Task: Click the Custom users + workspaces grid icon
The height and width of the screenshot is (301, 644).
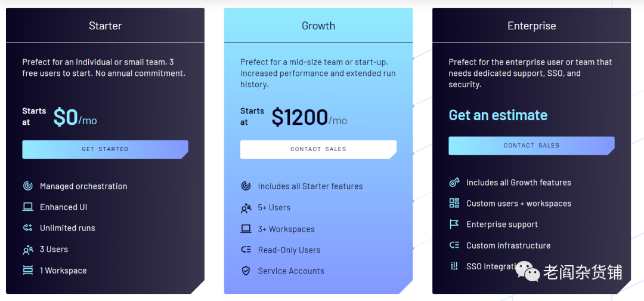Action: (454, 203)
